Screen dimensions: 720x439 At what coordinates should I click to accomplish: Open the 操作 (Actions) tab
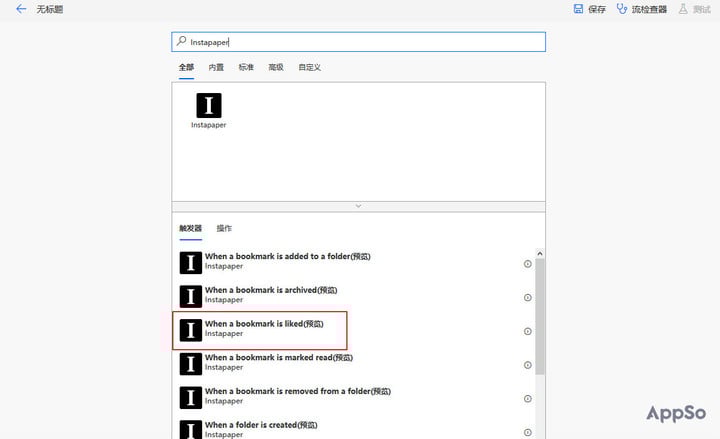pyautogui.click(x=224, y=228)
